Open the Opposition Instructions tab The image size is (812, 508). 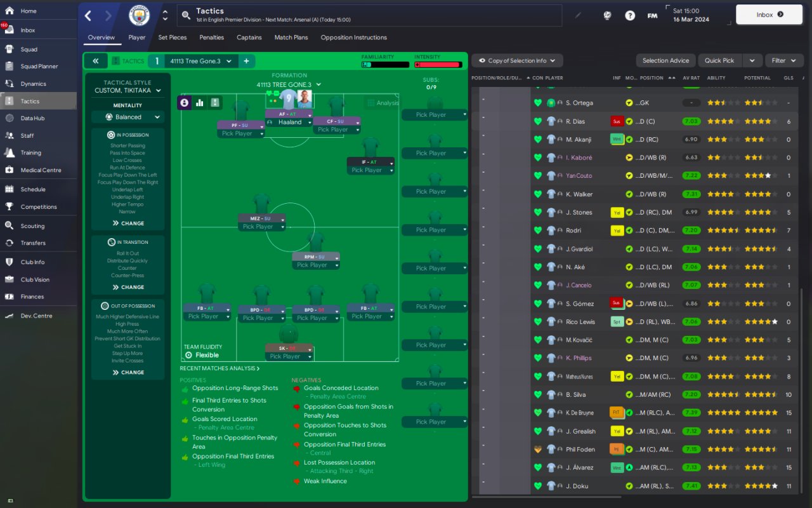coord(354,37)
